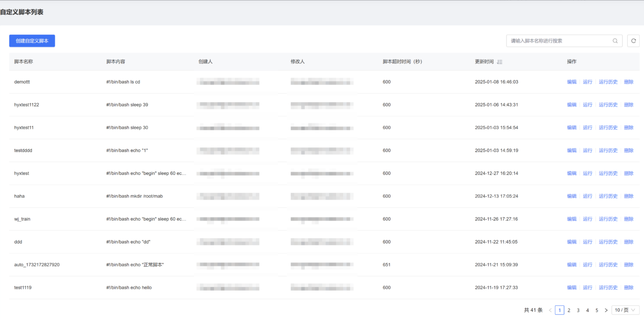Delete the auto_1732172827920 script

[x=629, y=264]
